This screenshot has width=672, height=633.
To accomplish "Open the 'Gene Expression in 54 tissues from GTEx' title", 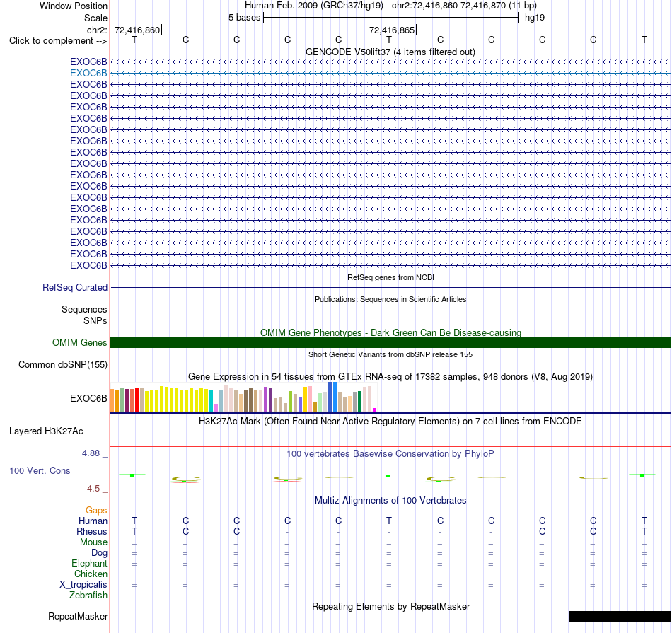I will click(x=390, y=377).
